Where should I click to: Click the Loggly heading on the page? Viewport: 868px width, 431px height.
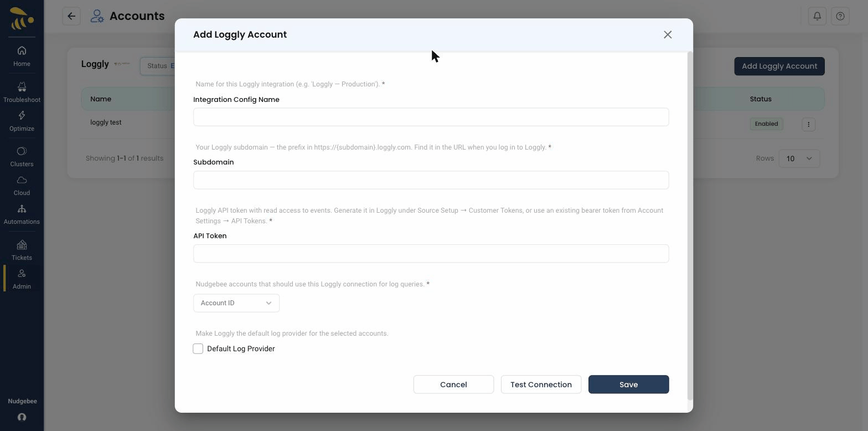[95, 64]
